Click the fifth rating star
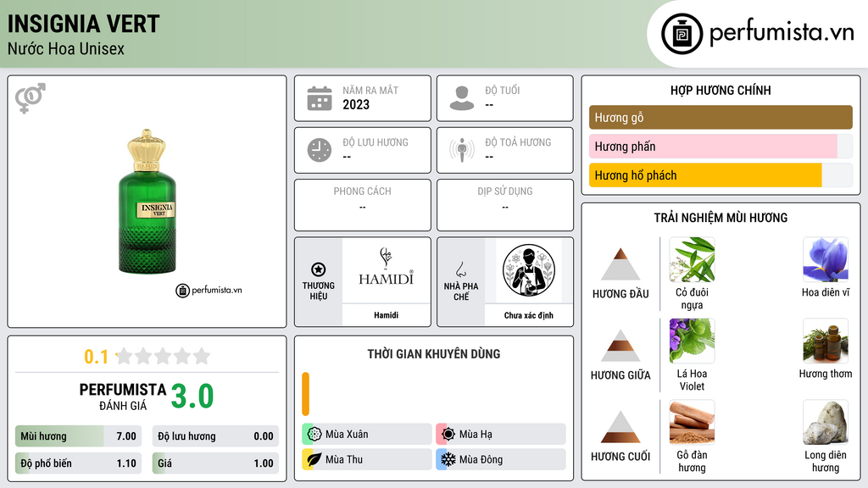The width and height of the screenshot is (868, 488). click(x=202, y=356)
